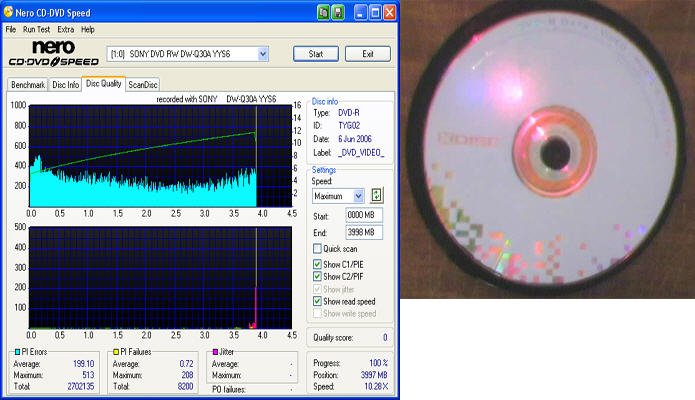Viewport: 695px width, 400px height.
Task: Click the label value _DVD_VIDEO_
Action: (x=361, y=153)
